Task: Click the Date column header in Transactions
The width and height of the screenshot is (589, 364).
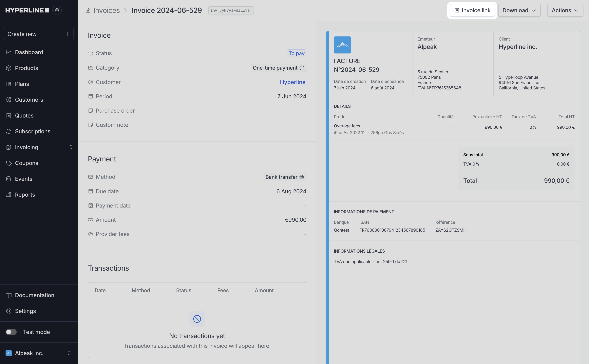Action: (x=100, y=290)
